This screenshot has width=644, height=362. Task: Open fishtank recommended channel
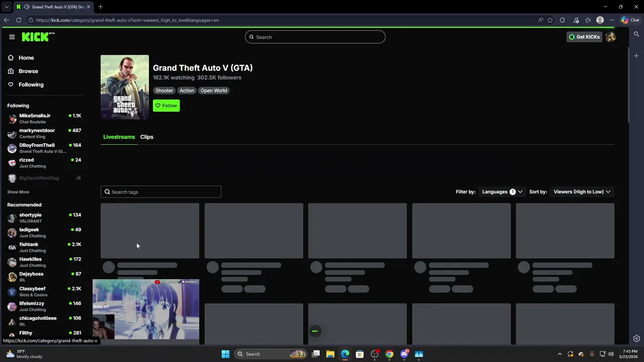44,247
